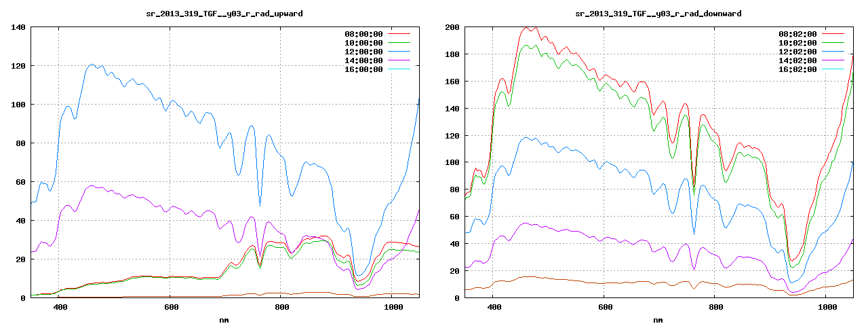The width and height of the screenshot is (868, 326).
Task: Select the 10:00:00 legend label
Action: pos(363,43)
